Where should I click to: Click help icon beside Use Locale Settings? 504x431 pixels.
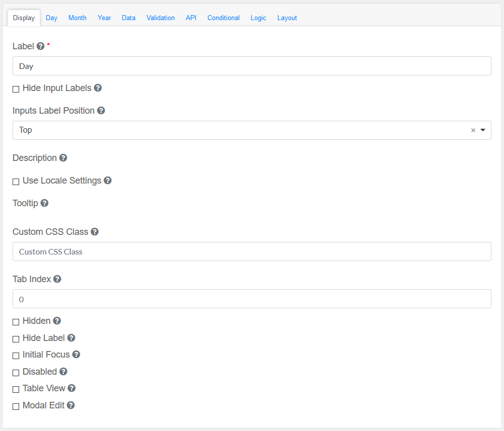[108, 181]
